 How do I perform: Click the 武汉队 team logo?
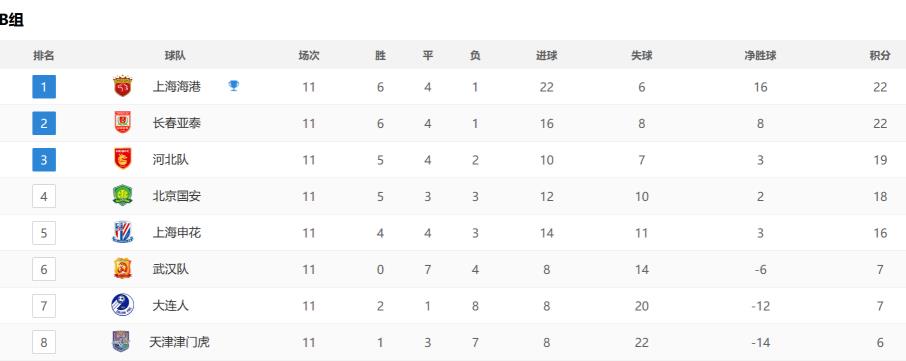coord(122,269)
